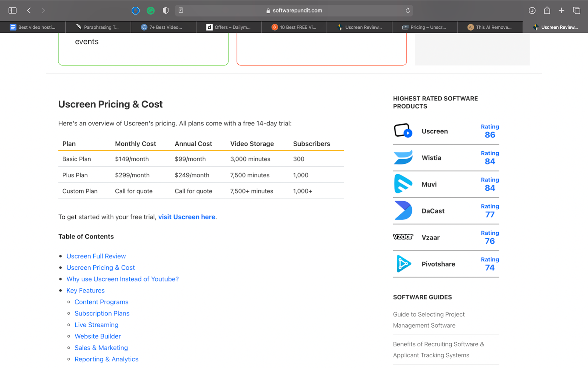Click the DaCast logo icon
Viewport: 588px width, 368px height.
tap(403, 210)
